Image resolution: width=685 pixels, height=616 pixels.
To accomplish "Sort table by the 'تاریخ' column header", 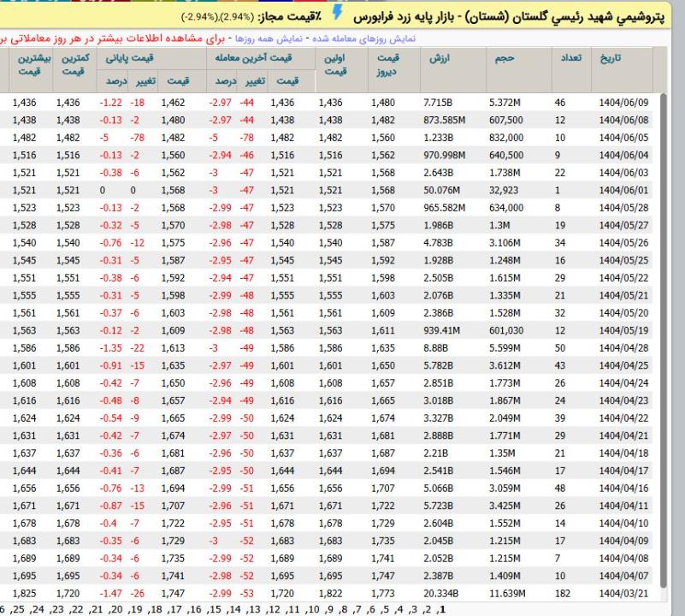I will [612, 59].
